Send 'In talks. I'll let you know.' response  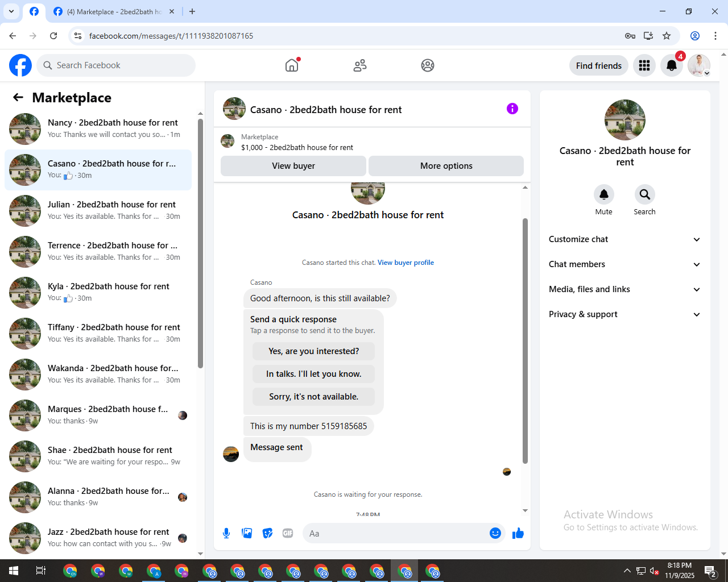314,374
